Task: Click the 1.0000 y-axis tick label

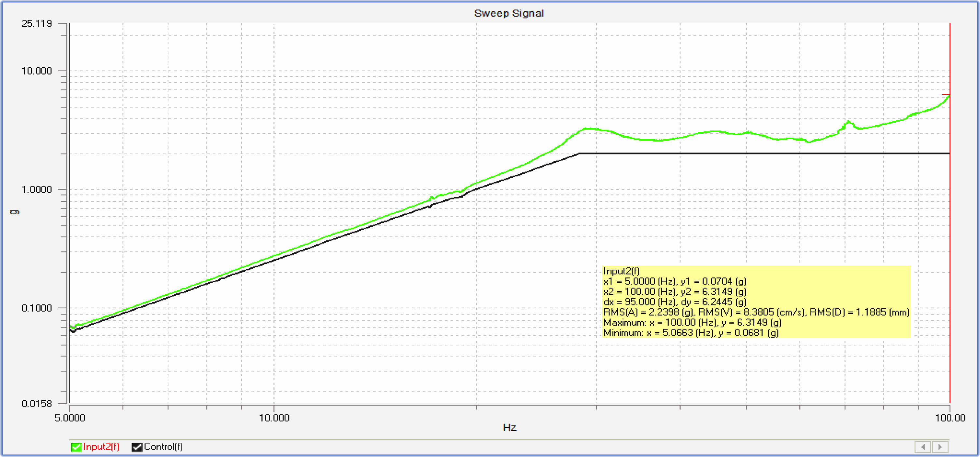Action: click(36, 189)
